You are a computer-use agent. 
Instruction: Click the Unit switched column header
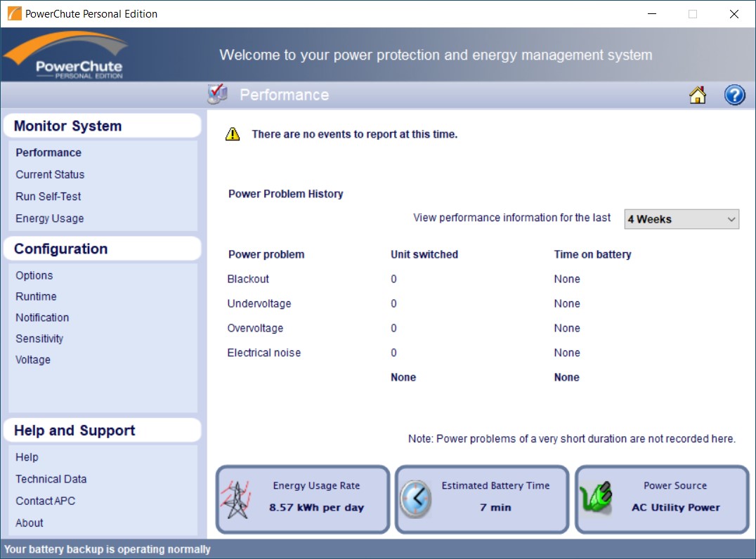click(x=424, y=254)
